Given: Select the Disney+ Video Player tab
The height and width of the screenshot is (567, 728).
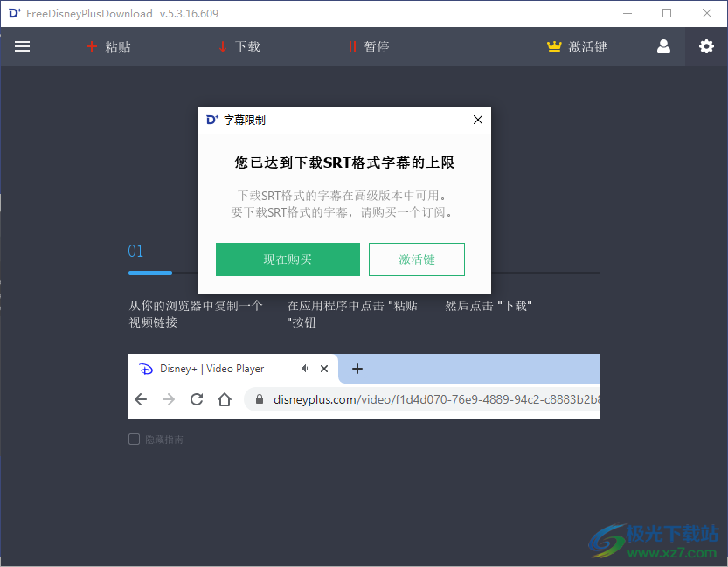Looking at the screenshot, I should (233, 369).
